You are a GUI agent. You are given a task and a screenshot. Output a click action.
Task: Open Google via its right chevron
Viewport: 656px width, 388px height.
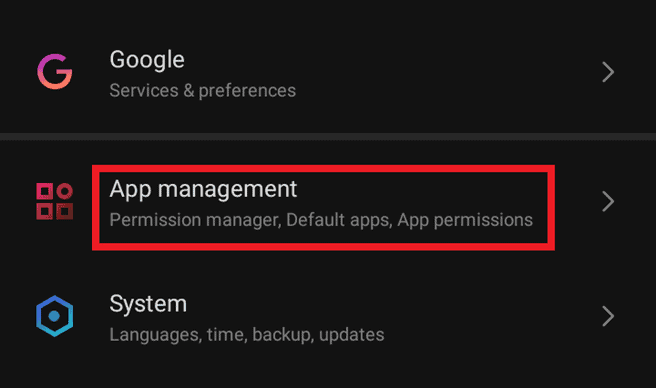pyautogui.click(x=608, y=72)
